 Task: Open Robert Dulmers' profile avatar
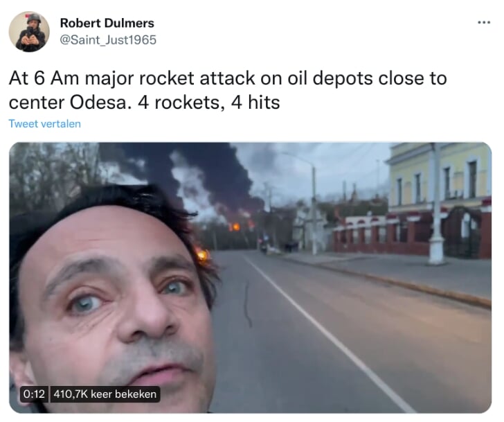(29, 31)
